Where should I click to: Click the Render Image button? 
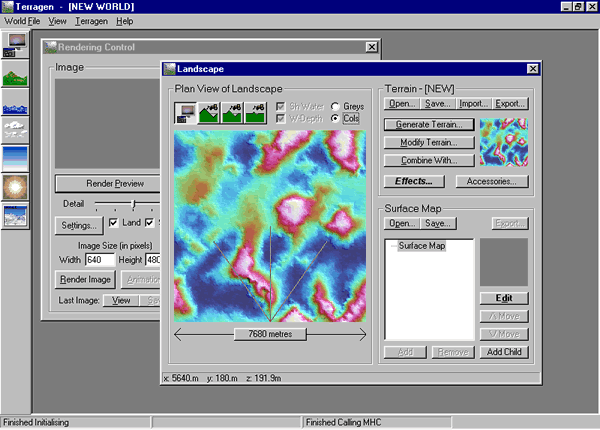[x=85, y=280]
